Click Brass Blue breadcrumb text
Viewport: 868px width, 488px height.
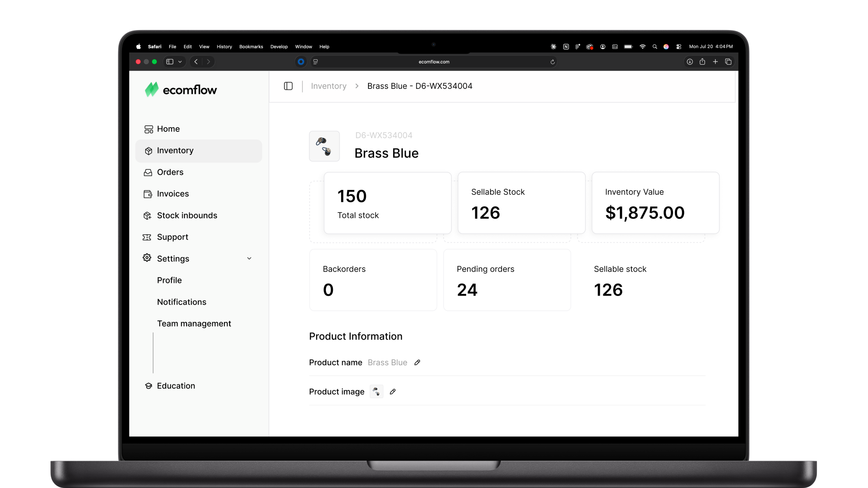coord(420,86)
